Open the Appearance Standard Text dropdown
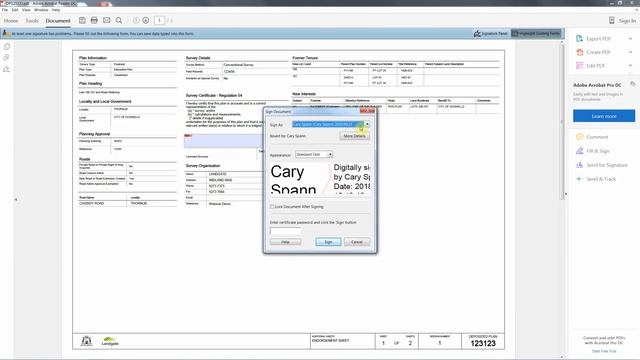The width and height of the screenshot is (640, 360). (330, 155)
